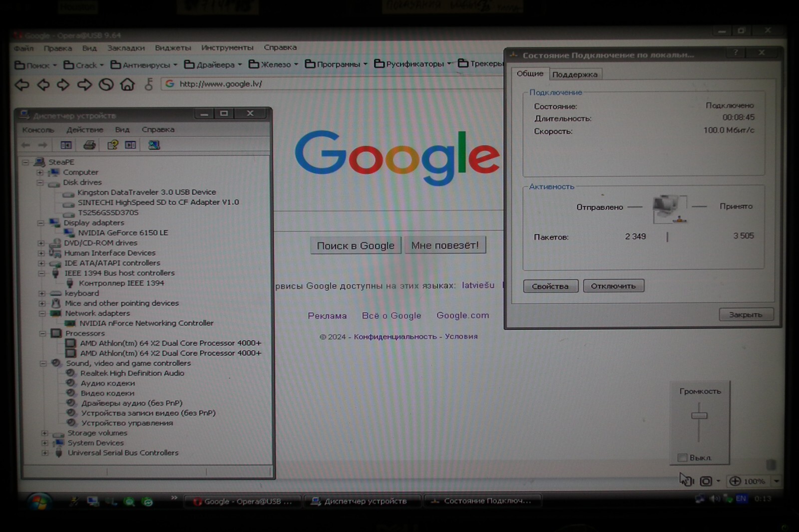799x532 pixels.
Task: Open the Драйвера bookmark folder
Action: pyautogui.click(x=213, y=64)
